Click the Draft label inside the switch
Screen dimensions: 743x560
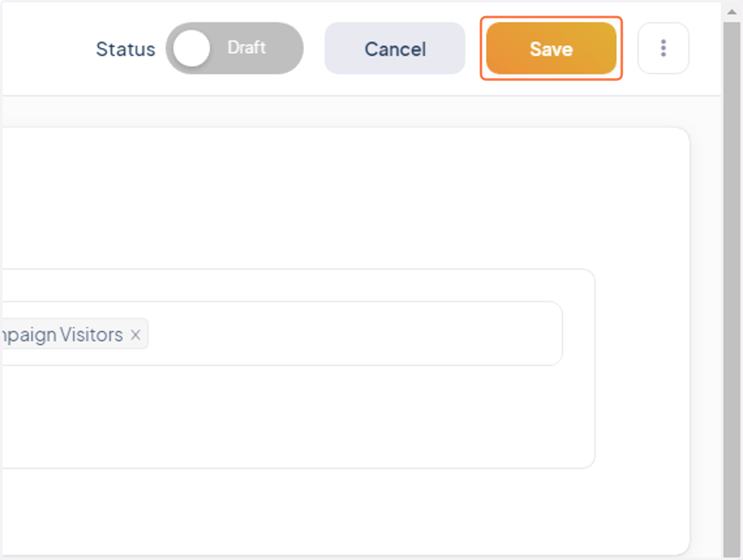246,48
